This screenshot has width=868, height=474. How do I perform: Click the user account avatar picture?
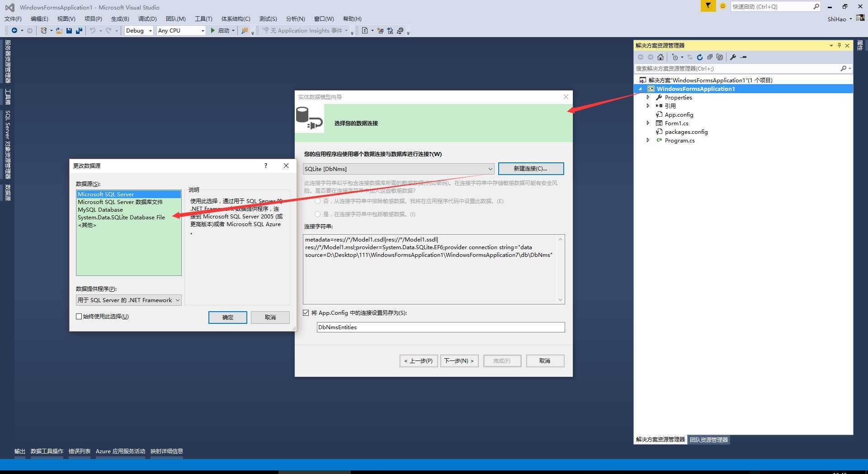click(x=860, y=18)
